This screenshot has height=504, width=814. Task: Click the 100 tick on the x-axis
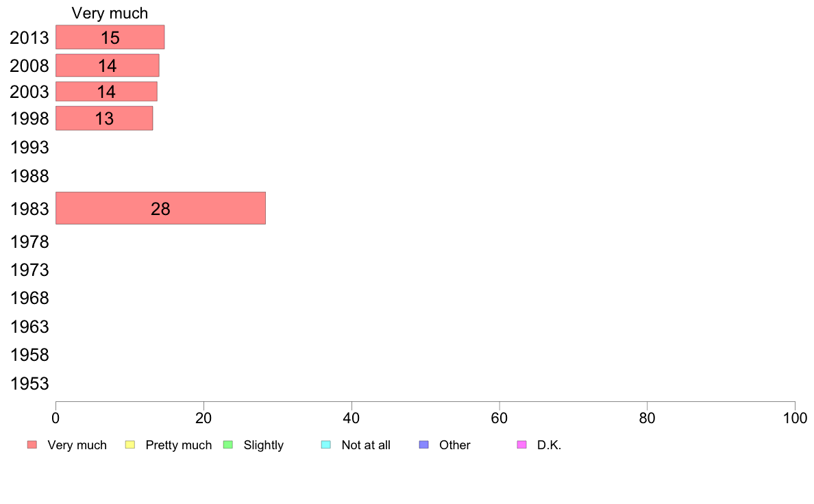(x=795, y=418)
